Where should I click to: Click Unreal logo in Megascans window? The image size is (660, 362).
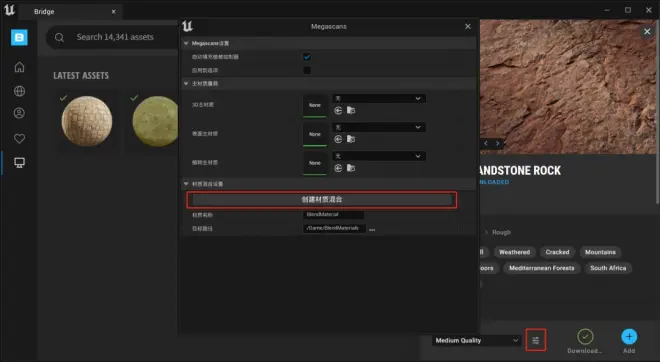coord(187,27)
